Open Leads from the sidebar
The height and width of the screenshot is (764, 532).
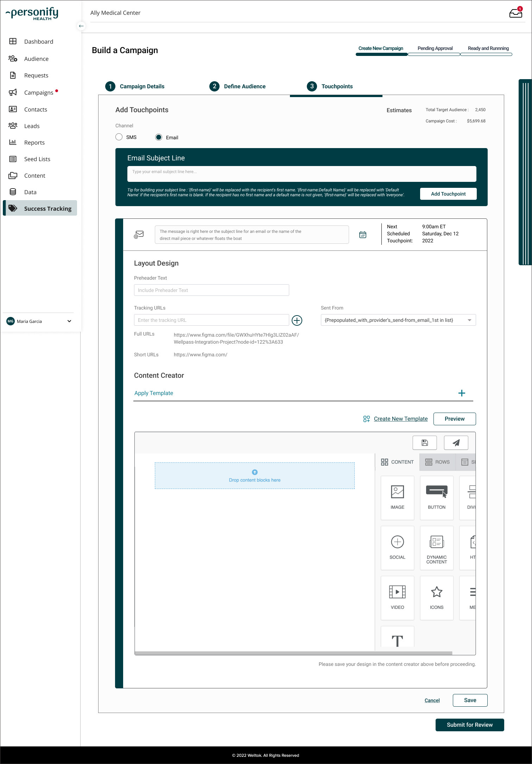tap(32, 126)
